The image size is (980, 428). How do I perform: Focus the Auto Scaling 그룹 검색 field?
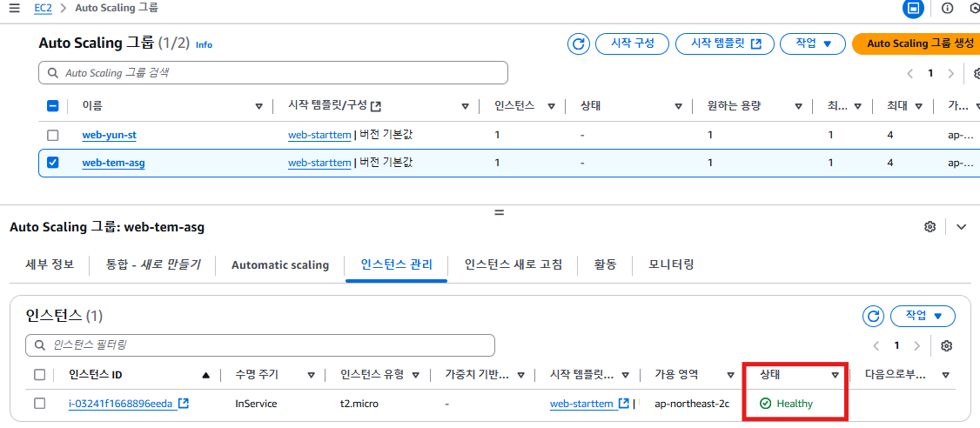click(x=273, y=73)
